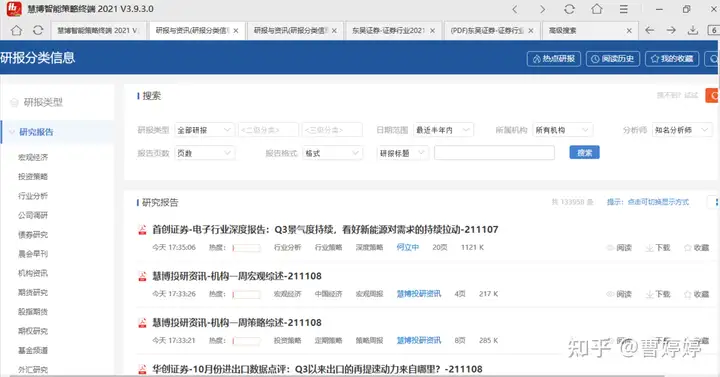This screenshot has height=377, width=720.
Task: Click 下载 for 机构一周宏观综述 report
Action: [x=658, y=294]
